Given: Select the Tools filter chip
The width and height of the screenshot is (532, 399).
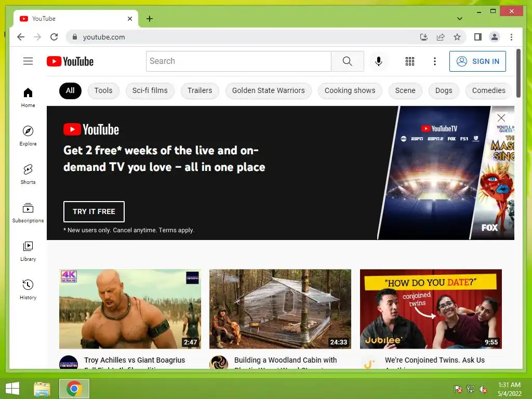Looking at the screenshot, I should pos(103,90).
